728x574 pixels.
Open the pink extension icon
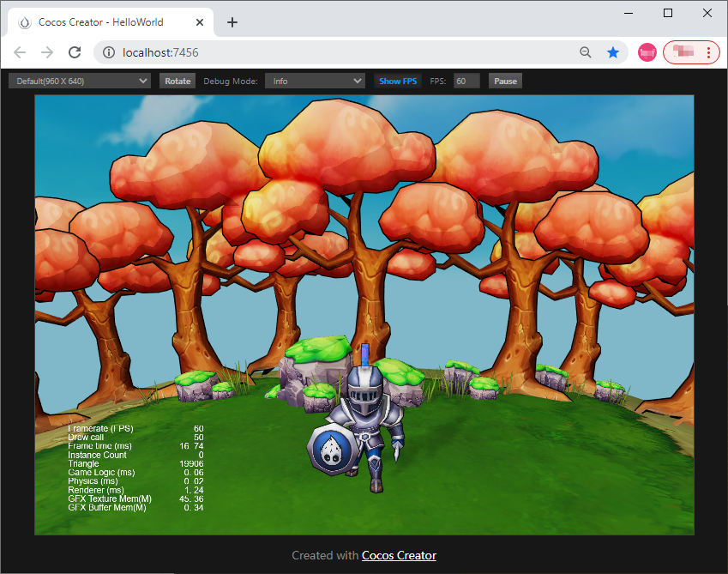click(x=647, y=51)
